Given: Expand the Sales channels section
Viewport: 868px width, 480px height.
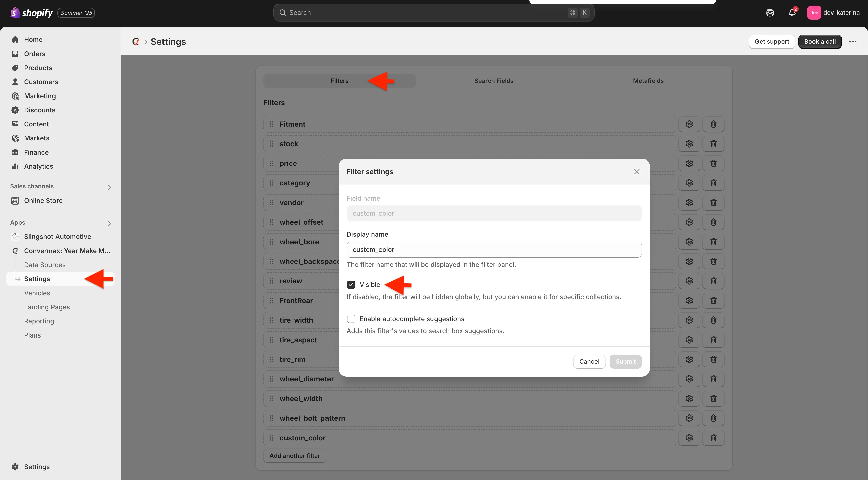Looking at the screenshot, I should tap(109, 187).
